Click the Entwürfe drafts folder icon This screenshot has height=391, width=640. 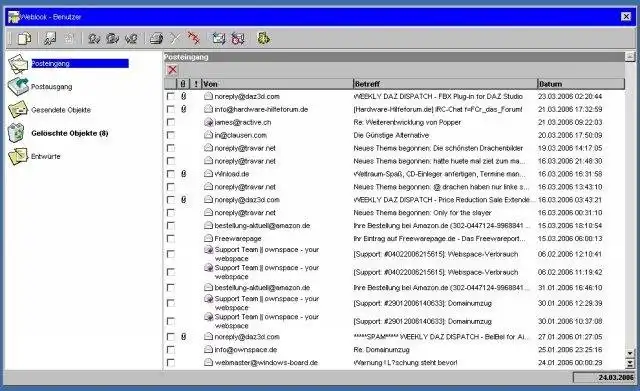click(18, 156)
